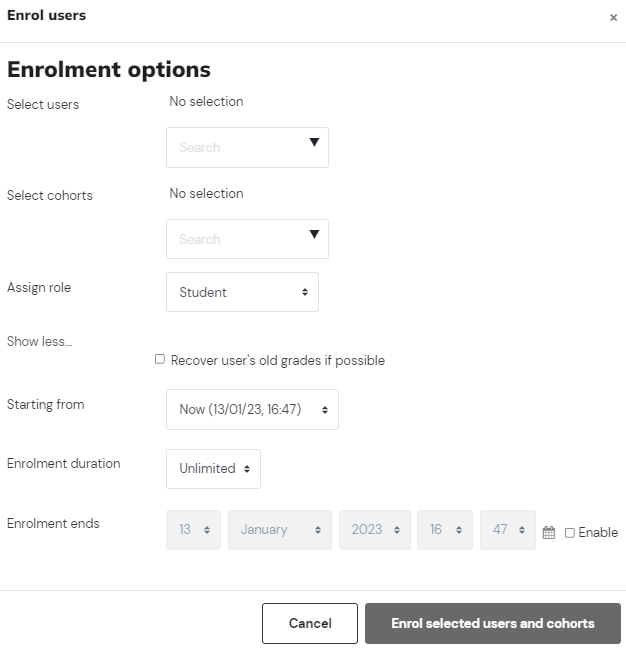Close the Enrol users dialog
Screen dimensions: 626x652
pyautogui.click(x=613, y=17)
